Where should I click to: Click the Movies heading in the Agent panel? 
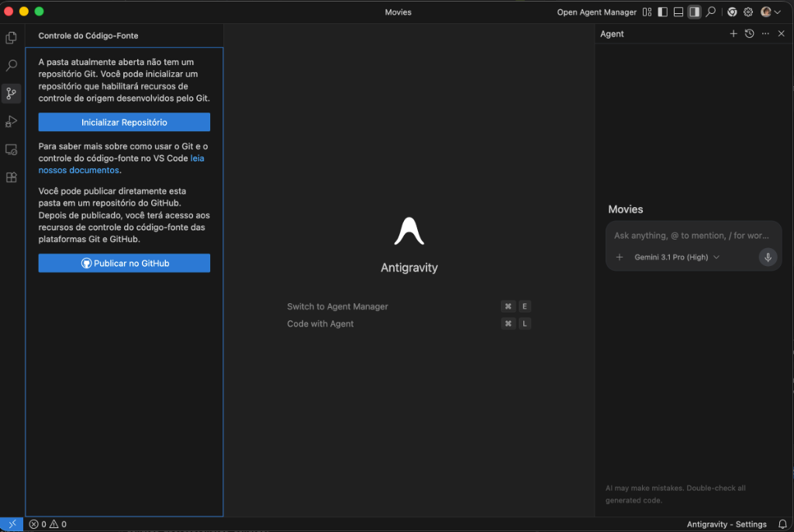pyautogui.click(x=626, y=209)
